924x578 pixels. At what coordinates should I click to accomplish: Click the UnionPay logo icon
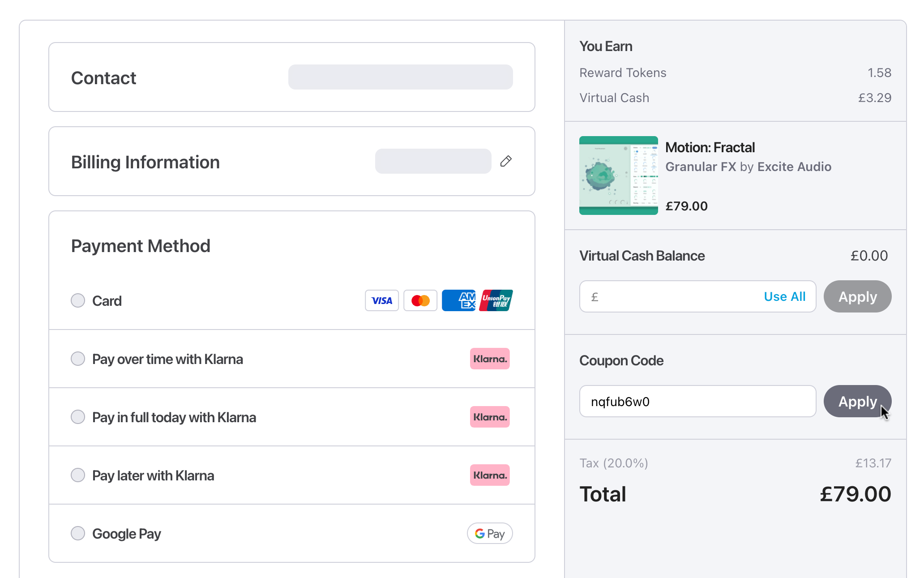click(496, 300)
